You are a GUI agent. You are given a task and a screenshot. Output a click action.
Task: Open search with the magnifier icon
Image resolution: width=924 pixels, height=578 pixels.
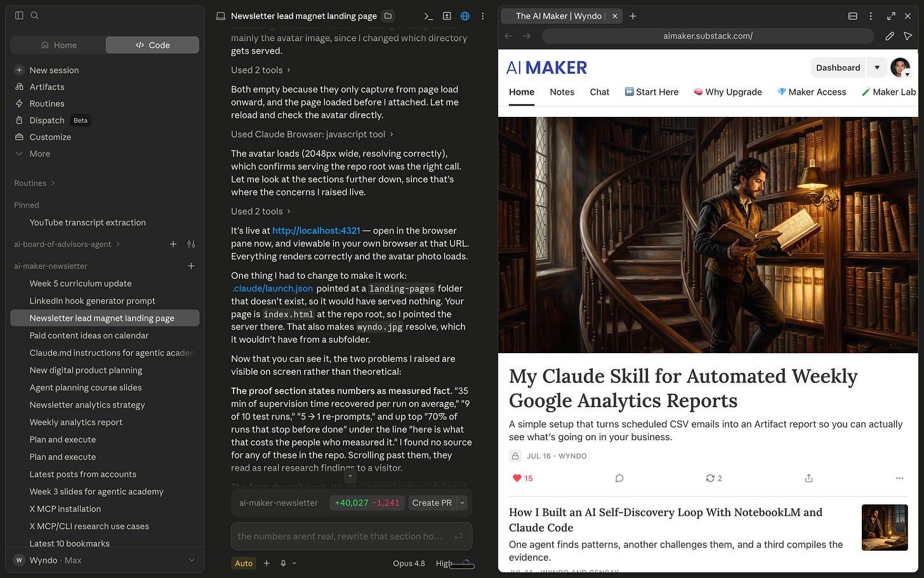(x=35, y=15)
